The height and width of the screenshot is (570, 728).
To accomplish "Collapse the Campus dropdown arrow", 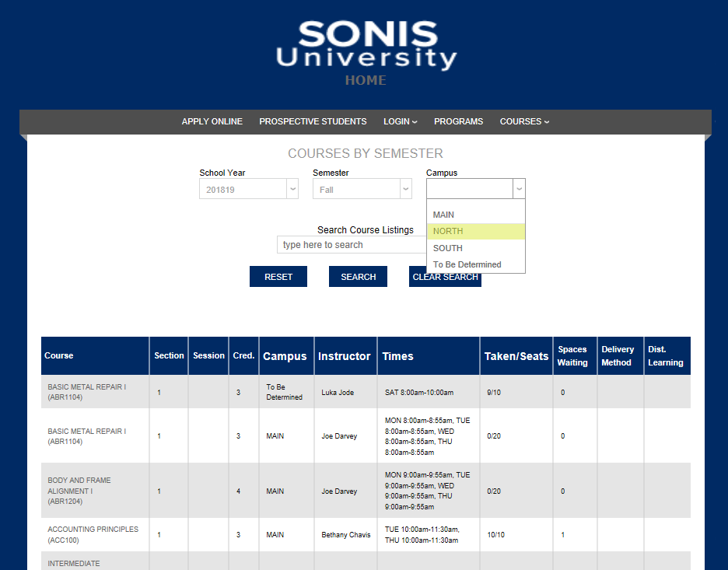I will click(519, 189).
